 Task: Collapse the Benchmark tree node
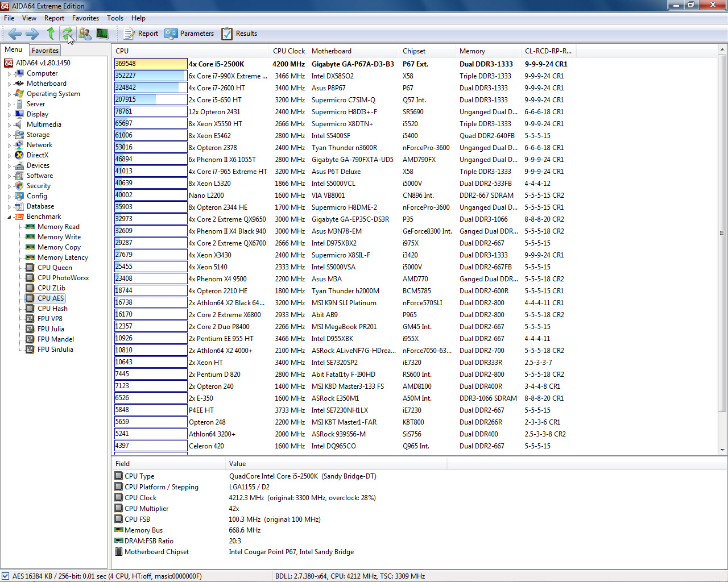pos(9,217)
